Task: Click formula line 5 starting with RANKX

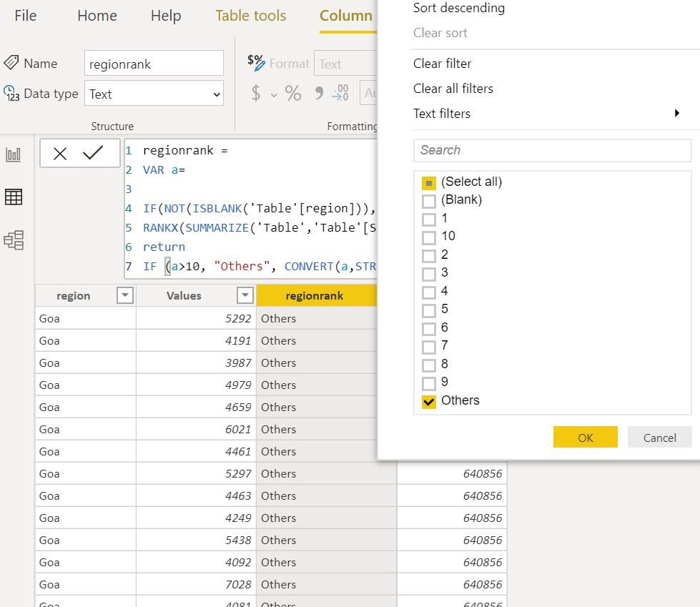Action: [260, 227]
